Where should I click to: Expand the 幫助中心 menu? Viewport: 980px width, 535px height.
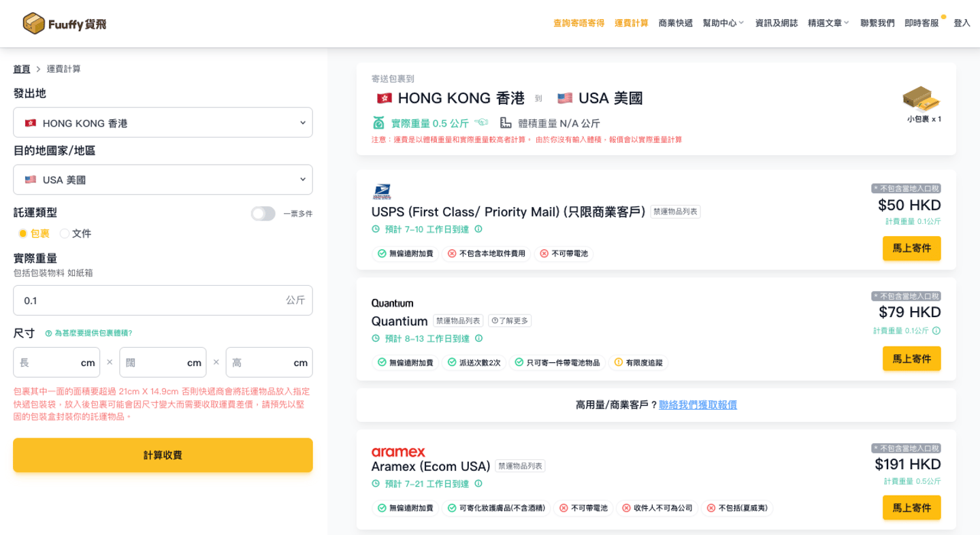(723, 23)
